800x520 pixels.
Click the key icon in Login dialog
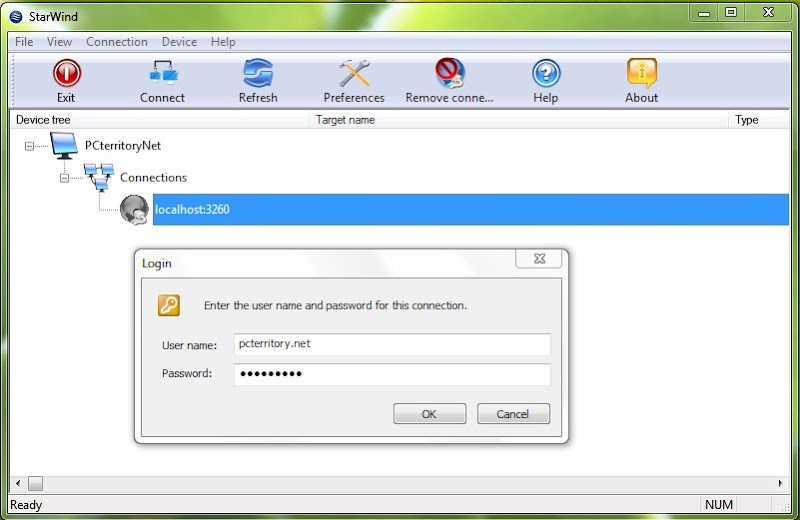click(169, 305)
